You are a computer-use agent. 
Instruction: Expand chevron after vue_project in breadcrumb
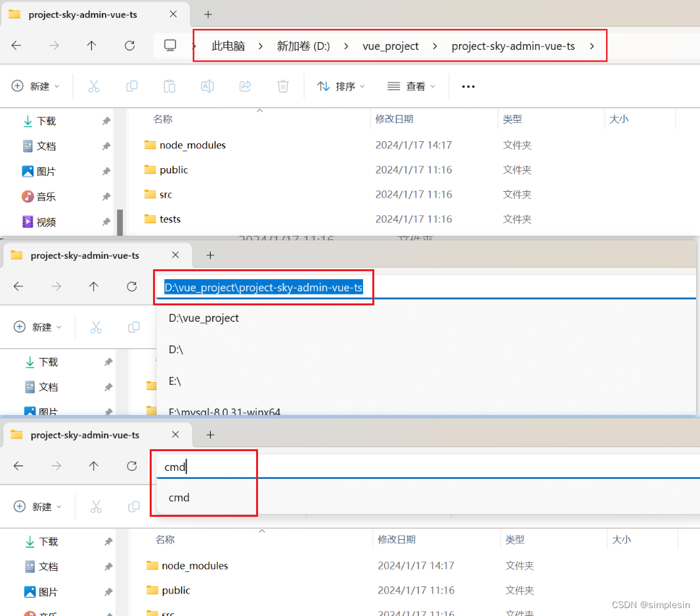click(x=435, y=46)
